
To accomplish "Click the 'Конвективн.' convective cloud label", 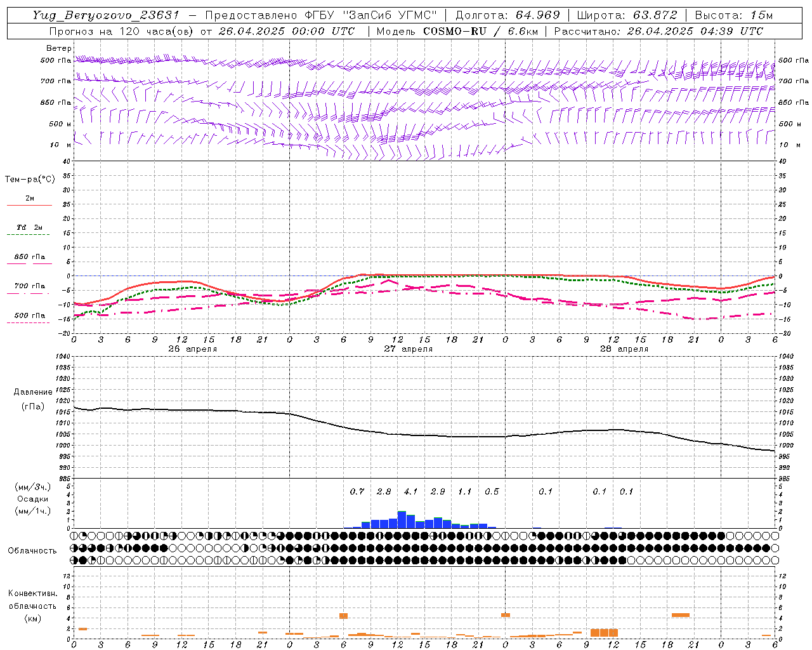I will 32,594.
